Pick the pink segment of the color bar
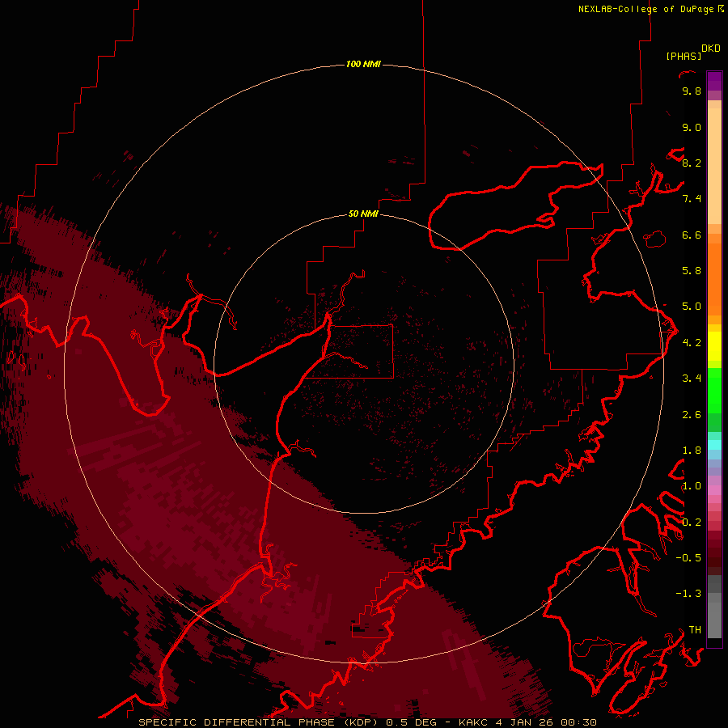Screen dimensions: 728x728 pyautogui.click(x=714, y=490)
